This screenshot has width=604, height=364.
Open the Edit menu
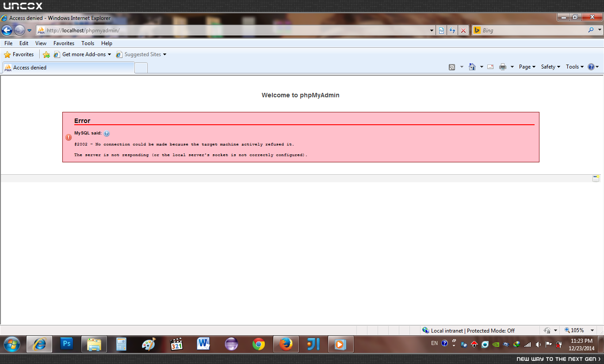(24, 43)
